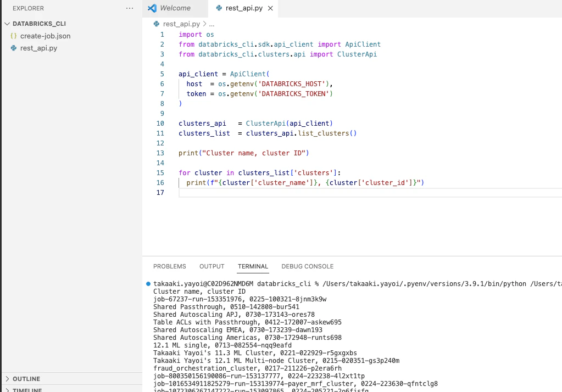Click 'clusters_api' variable on line 10
Viewport: 562px width, 392px height.
pos(203,124)
